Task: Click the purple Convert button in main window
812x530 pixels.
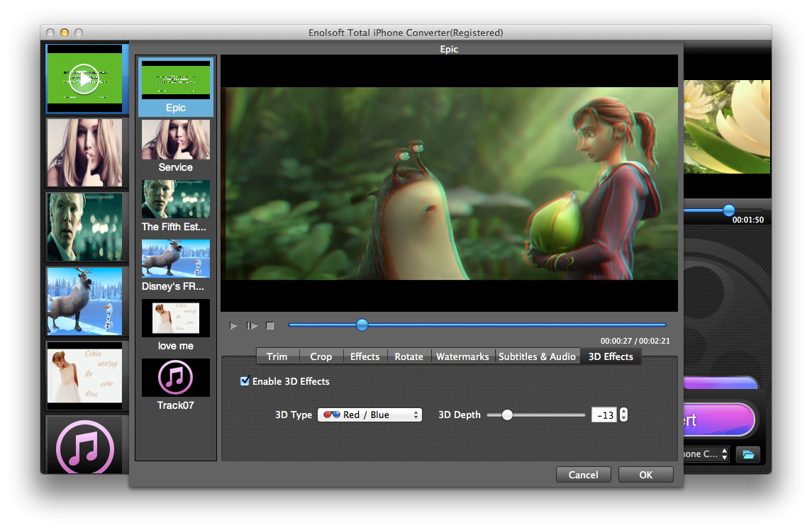Action: coord(718,419)
